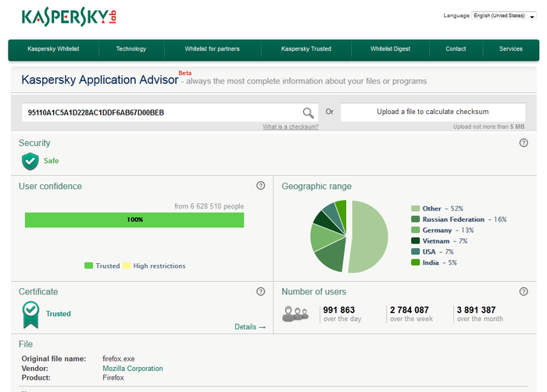Open help icon for Certificate section
Image resolution: width=547 pixels, height=392 pixels.
[260, 291]
